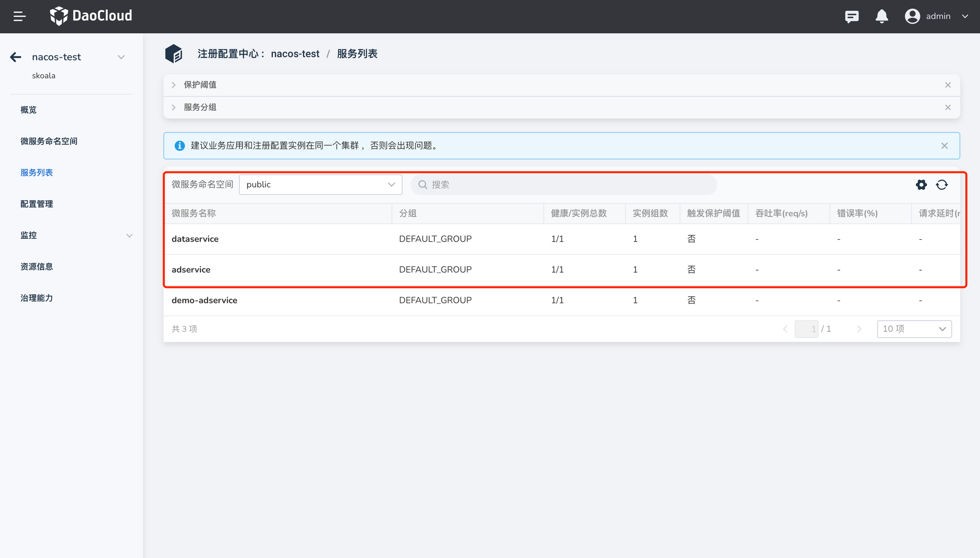980x558 pixels.
Task: Dismiss the blue info banner
Action: tap(945, 146)
